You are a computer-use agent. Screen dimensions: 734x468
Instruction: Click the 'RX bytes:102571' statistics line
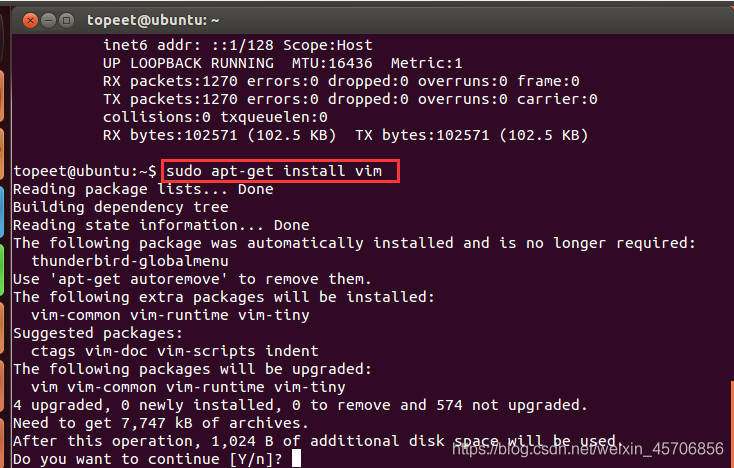tap(345, 135)
